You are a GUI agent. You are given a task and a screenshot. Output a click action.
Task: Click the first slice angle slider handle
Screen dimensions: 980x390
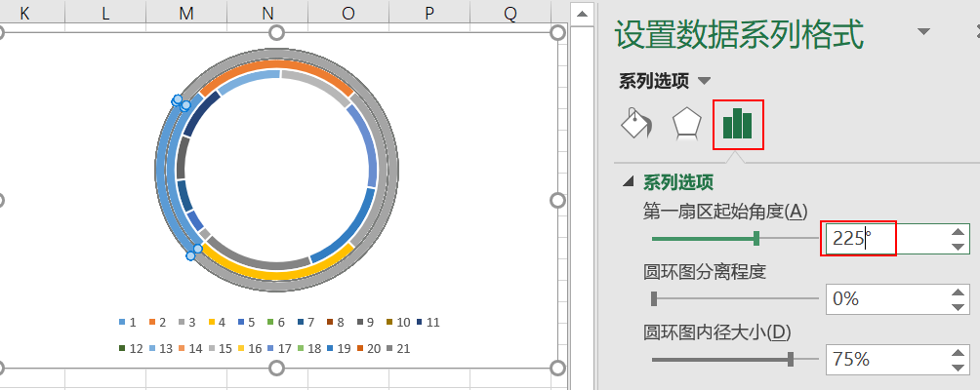tap(756, 238)
